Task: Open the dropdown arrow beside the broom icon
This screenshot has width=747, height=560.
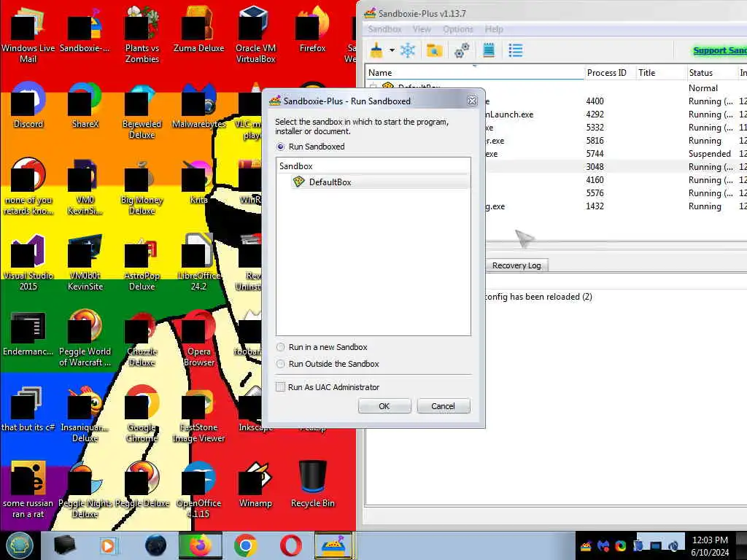Action: pyautogui.click(x=392, y=50)
